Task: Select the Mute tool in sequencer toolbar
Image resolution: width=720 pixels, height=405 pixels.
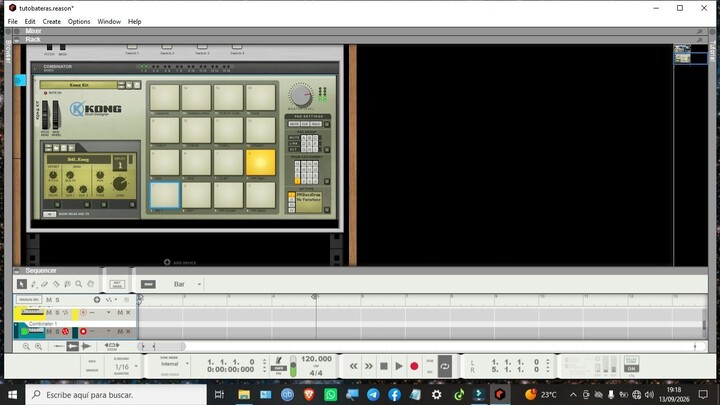Action: click(68, 284)
